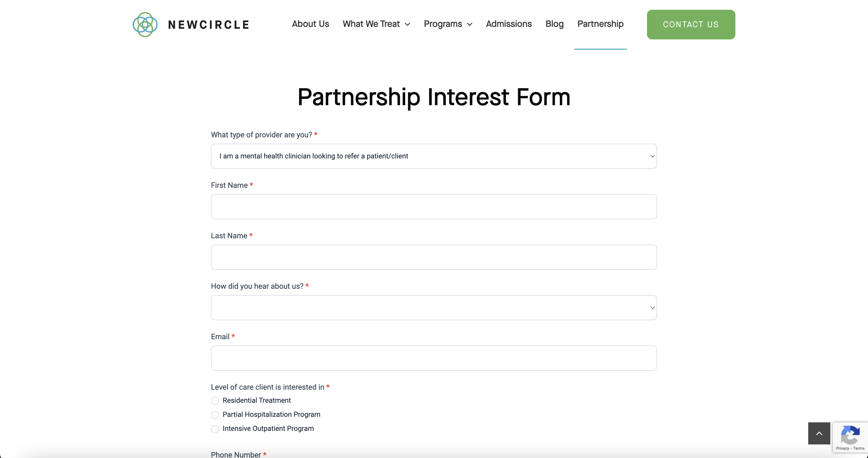The width and height of the screenshot is (868, 458).
Task: Select the Residential Treatment radio option
Action: [215, 401]
